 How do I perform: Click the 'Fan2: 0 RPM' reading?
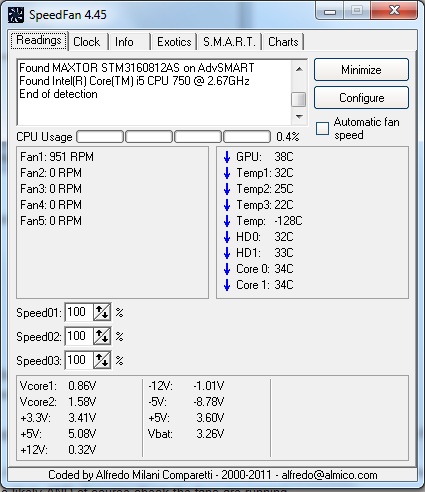pyautogui.click(x=51, y=173)
